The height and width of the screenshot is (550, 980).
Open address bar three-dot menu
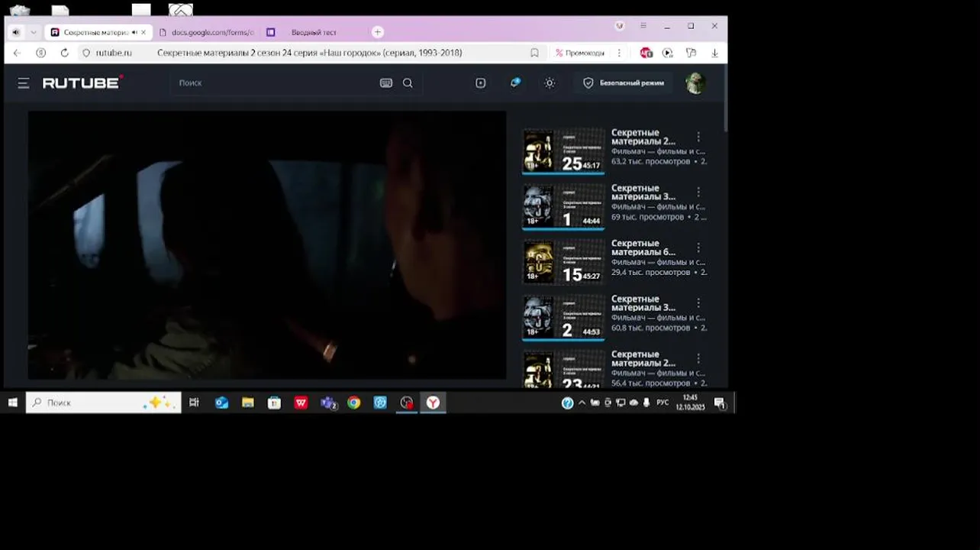coord(619,53)
